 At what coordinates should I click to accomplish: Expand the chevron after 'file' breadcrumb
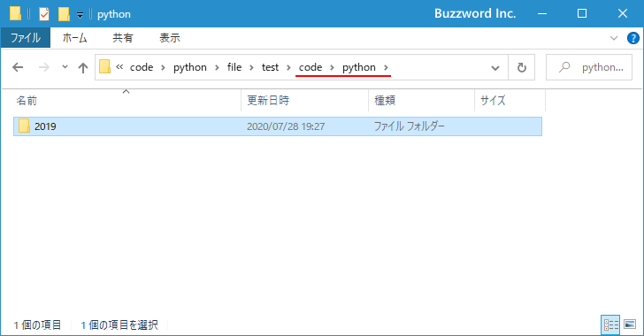tap(251, 68)
